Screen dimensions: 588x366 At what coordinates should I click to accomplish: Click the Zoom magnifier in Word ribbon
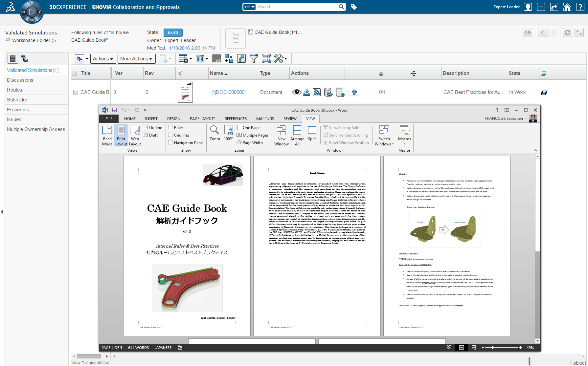point(215,133)
